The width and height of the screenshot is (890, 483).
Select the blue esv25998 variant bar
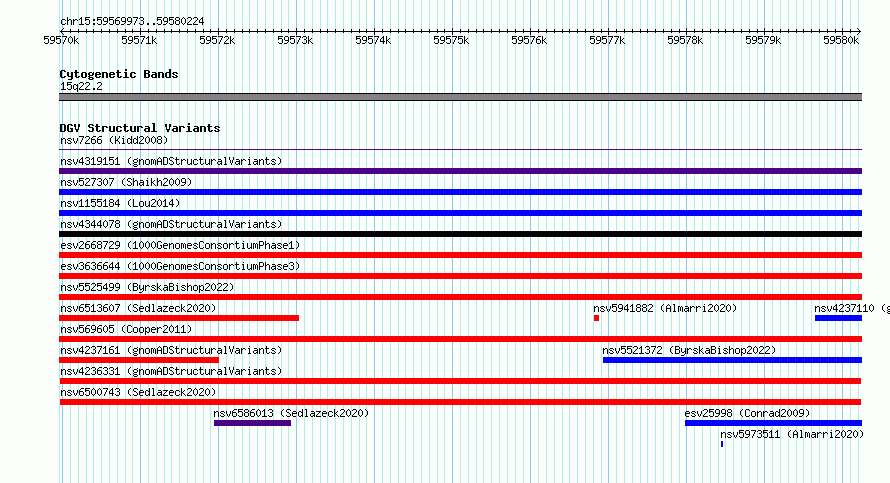click(x=773, y=423)
